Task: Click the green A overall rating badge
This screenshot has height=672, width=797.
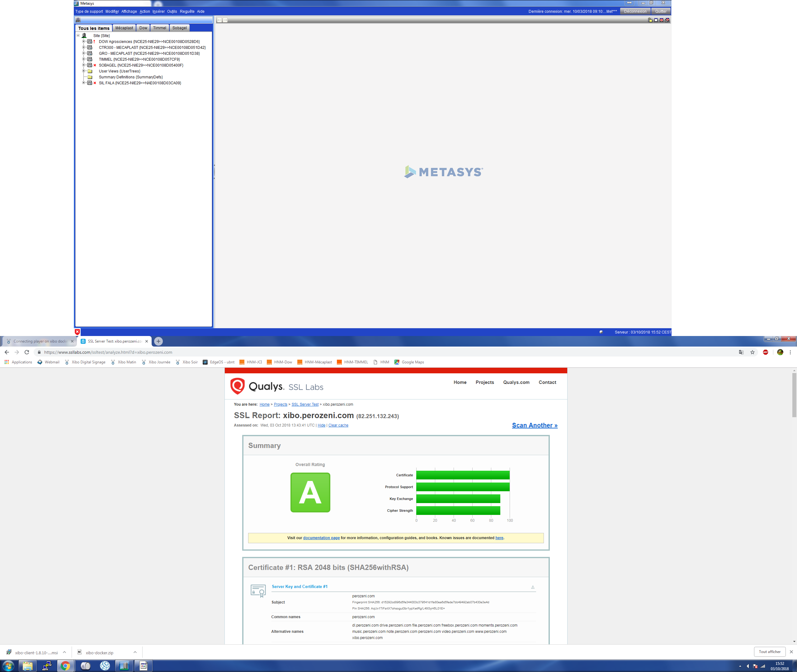Action: tap(310, 492)
